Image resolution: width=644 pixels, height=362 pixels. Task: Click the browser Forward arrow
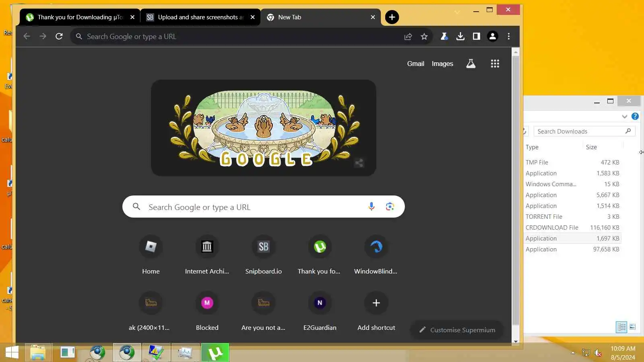43,37
